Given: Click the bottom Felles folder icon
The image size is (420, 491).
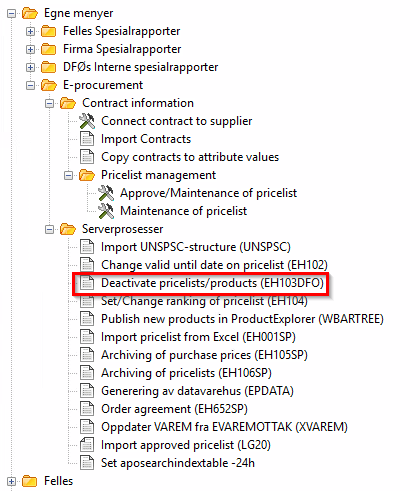Looking at the screenshot, I should 30,481.
